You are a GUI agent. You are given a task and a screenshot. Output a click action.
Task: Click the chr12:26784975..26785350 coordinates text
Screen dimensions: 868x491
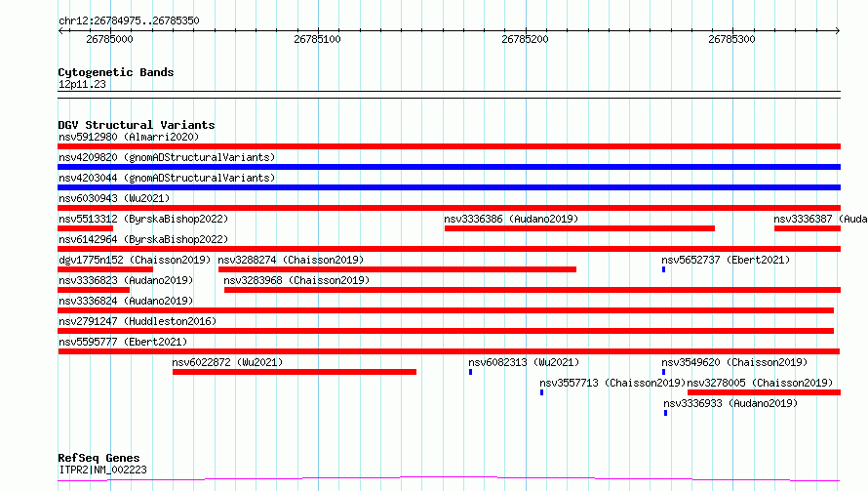pos(129,20)
